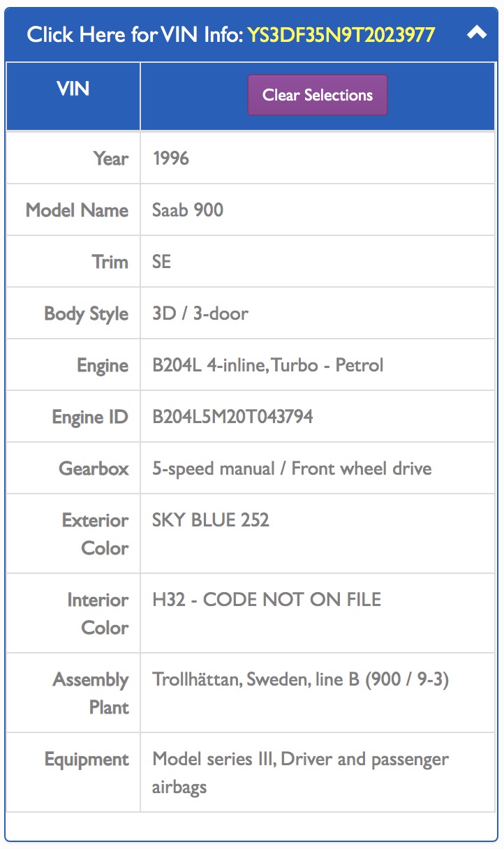Click the Year row label
Image resolution: width=504 pixels, height=849 pixels.
(x=111, y=158)
